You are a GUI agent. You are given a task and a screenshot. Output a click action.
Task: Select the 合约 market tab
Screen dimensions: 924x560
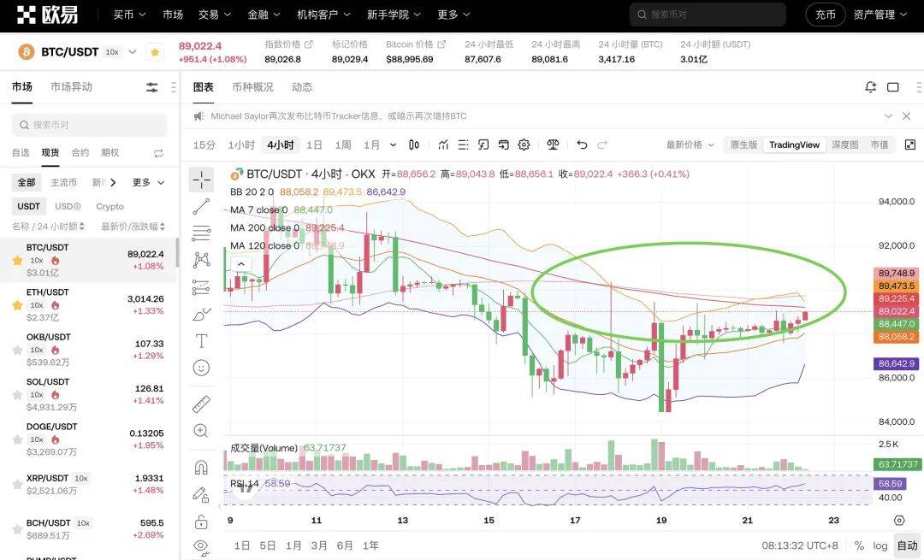[x=80, y=152]
